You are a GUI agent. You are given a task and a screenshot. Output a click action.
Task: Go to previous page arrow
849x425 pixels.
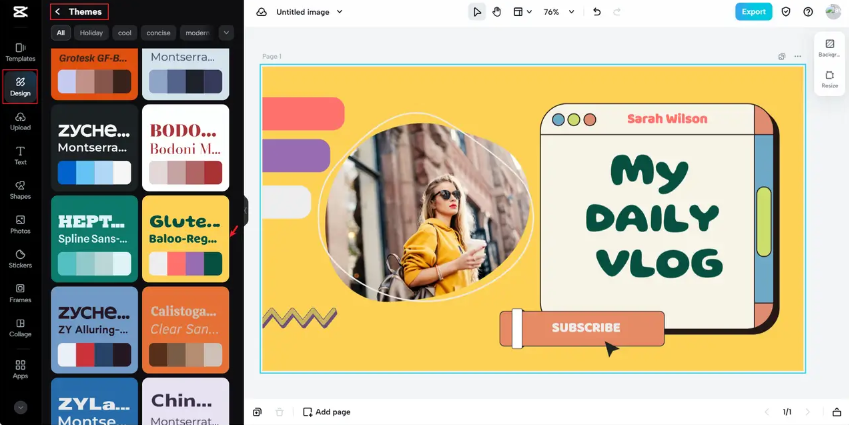click(767, 412)
